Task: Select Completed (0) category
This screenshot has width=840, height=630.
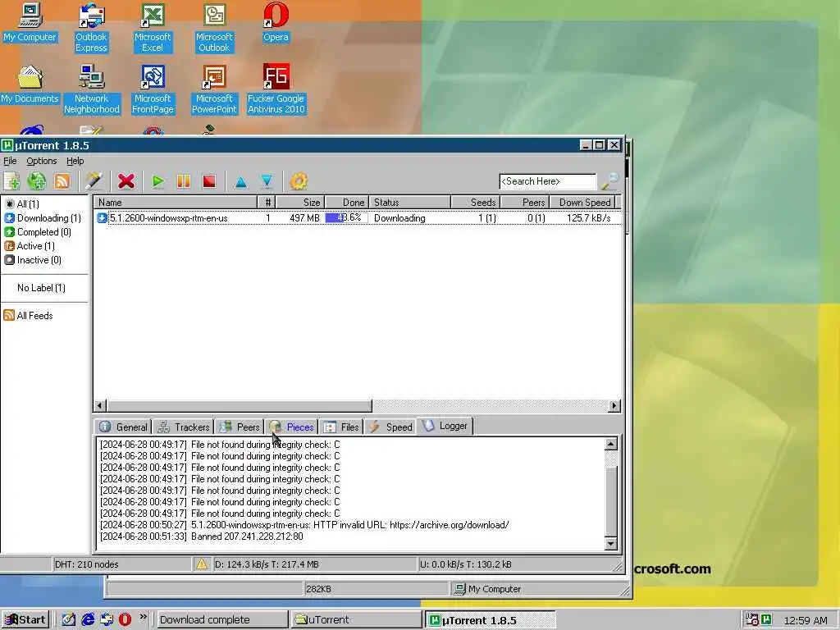Action: point(38,232)
